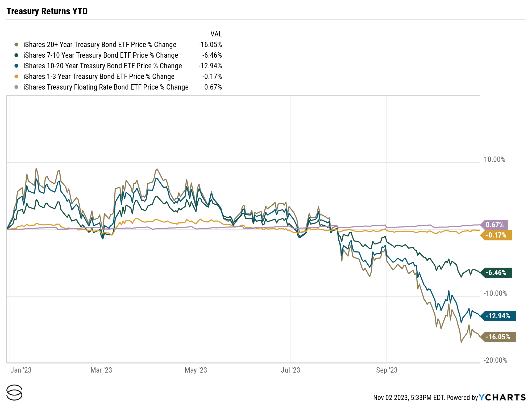Click the Treasury Returns YTD title
The image size is (532, 405).
click(x=47, y=11)
